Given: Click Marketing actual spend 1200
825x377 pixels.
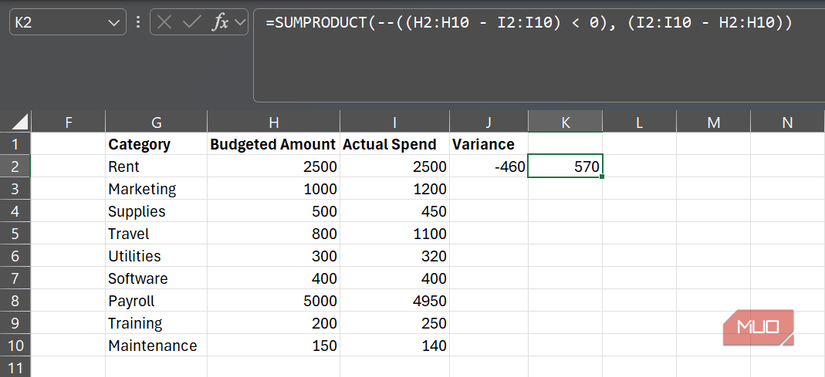Looking at the screenshot, I should 395,189.
